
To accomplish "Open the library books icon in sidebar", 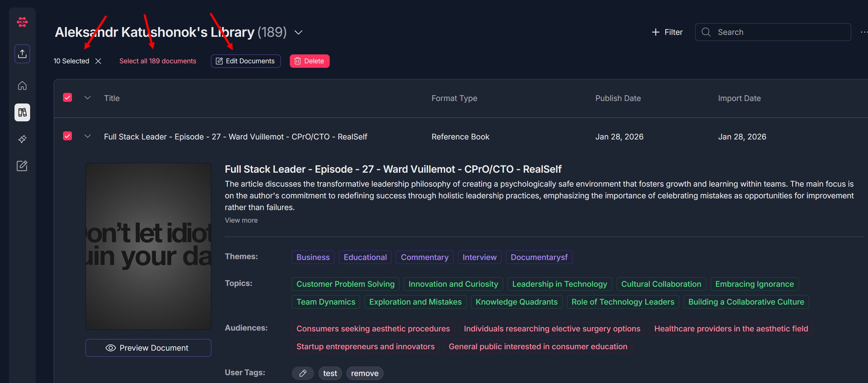I will coord(22,112).
